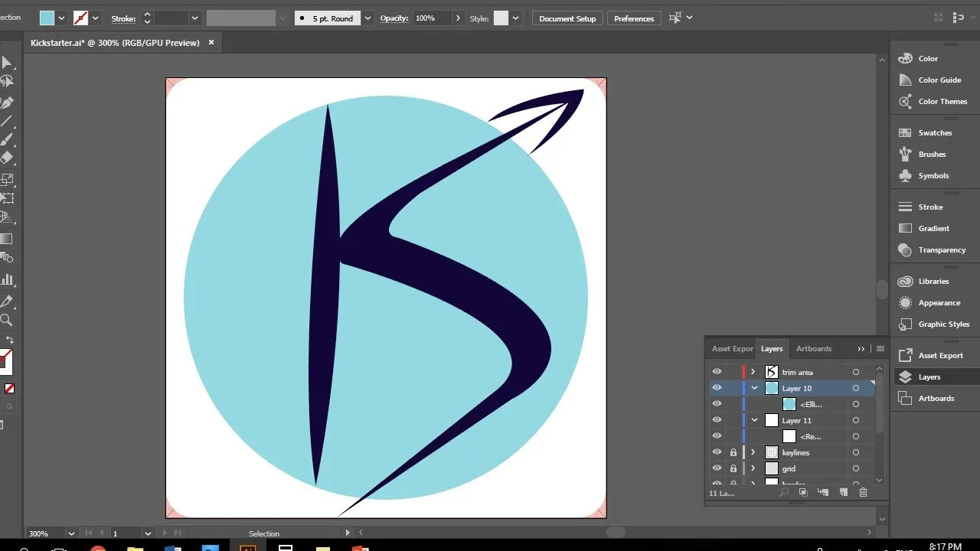Select the Scale tool

pyautogui.click(x=6, y=181)
